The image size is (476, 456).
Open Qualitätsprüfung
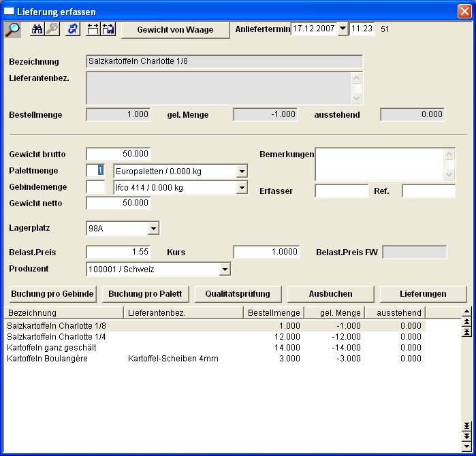(x=238, y=294)
